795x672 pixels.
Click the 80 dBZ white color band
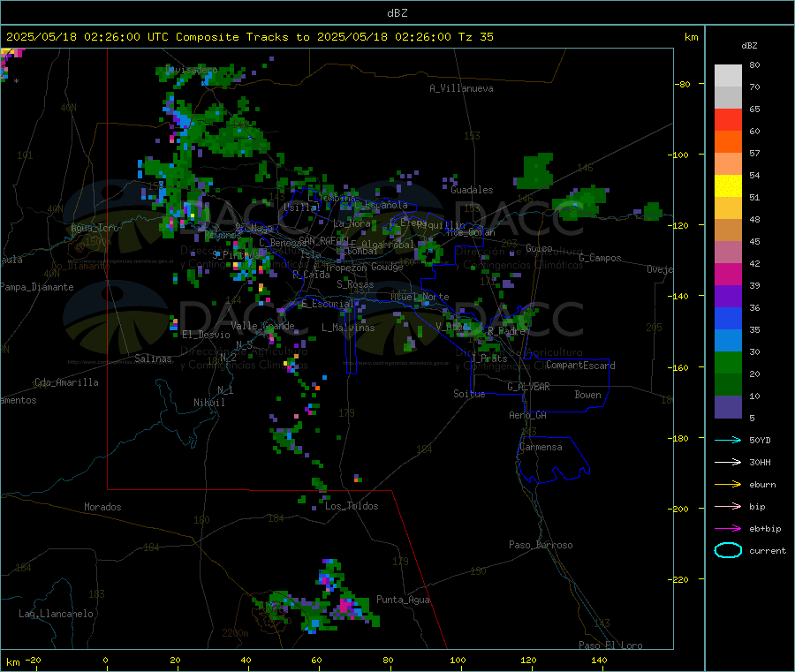[728, 76]
